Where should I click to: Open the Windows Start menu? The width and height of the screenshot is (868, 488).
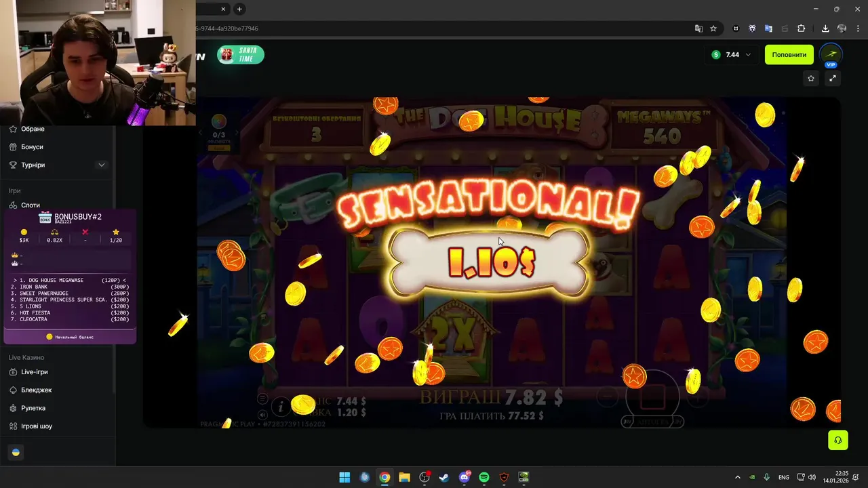click(344, 477)
